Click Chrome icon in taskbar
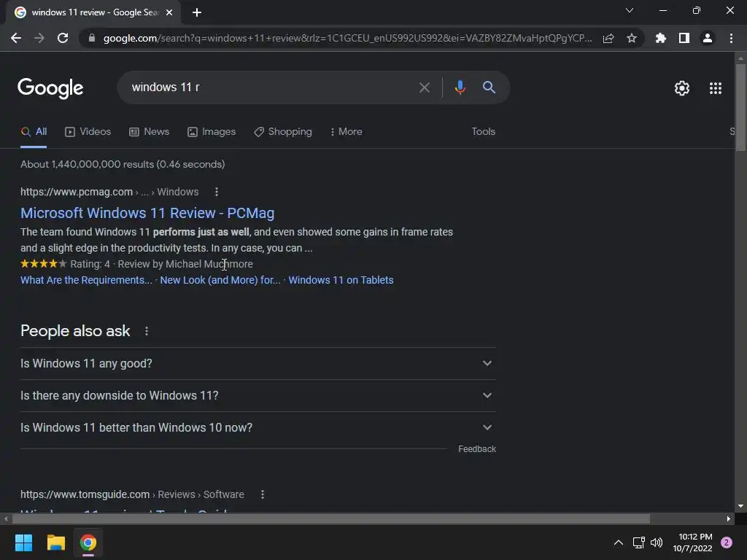 click(88, 542)
